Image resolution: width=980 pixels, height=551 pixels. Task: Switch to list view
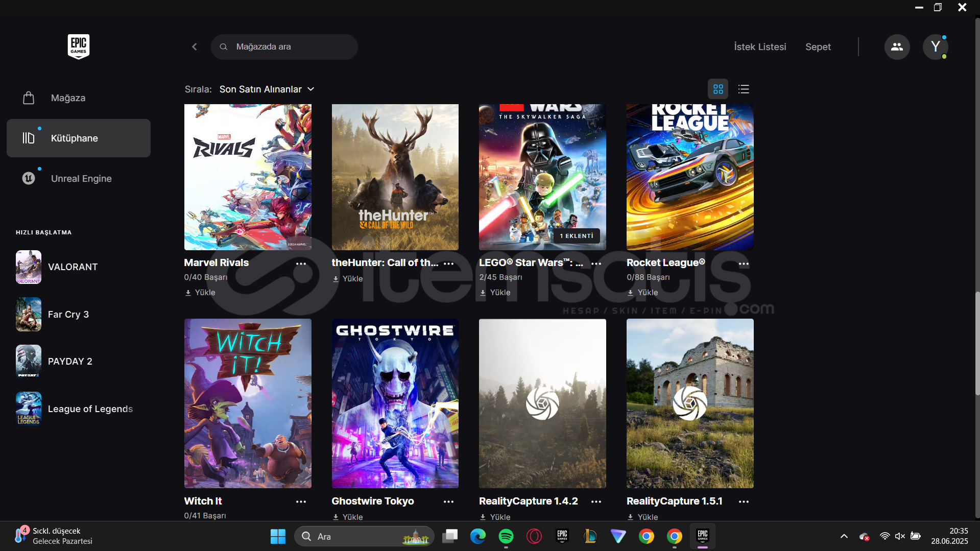(744, 89)
